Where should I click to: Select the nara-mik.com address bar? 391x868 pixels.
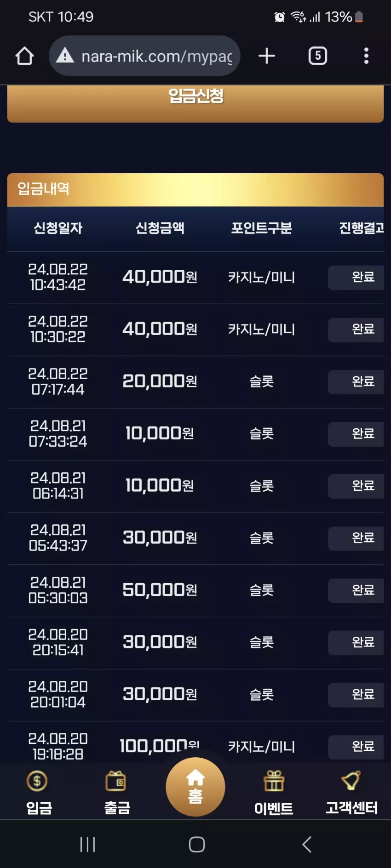[144, 56]
